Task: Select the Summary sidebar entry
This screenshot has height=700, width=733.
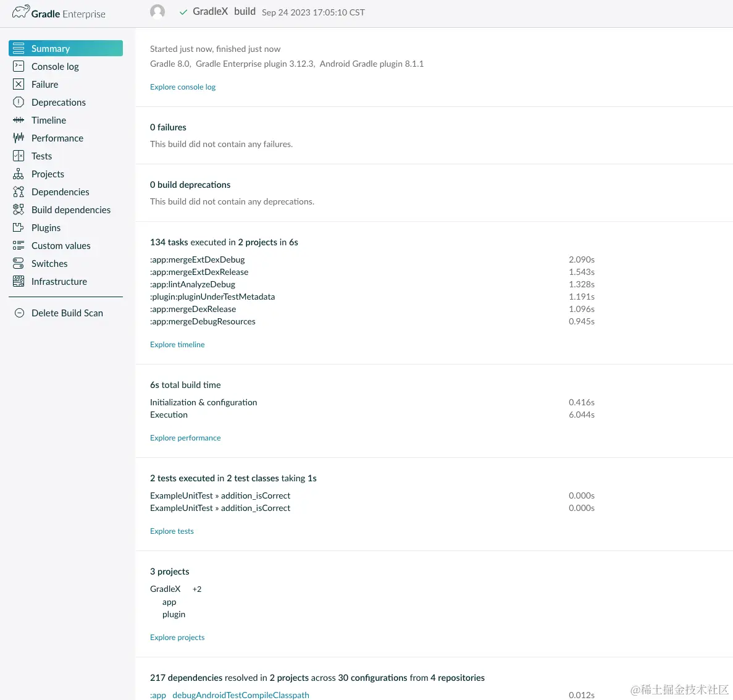Action: [x=49, y=48]
